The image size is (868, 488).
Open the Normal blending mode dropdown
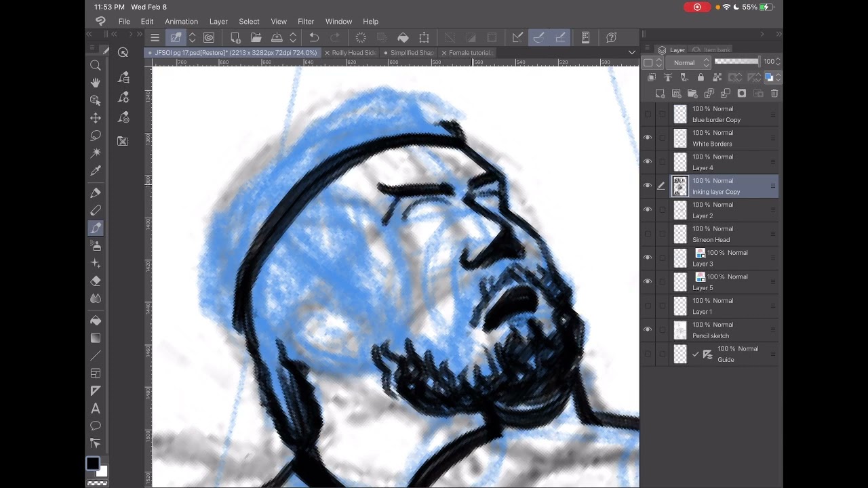[x=689, y=62]
